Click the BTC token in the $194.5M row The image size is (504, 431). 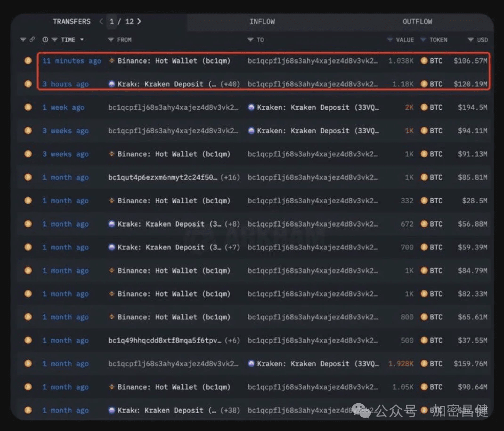(x=431, y=107)
